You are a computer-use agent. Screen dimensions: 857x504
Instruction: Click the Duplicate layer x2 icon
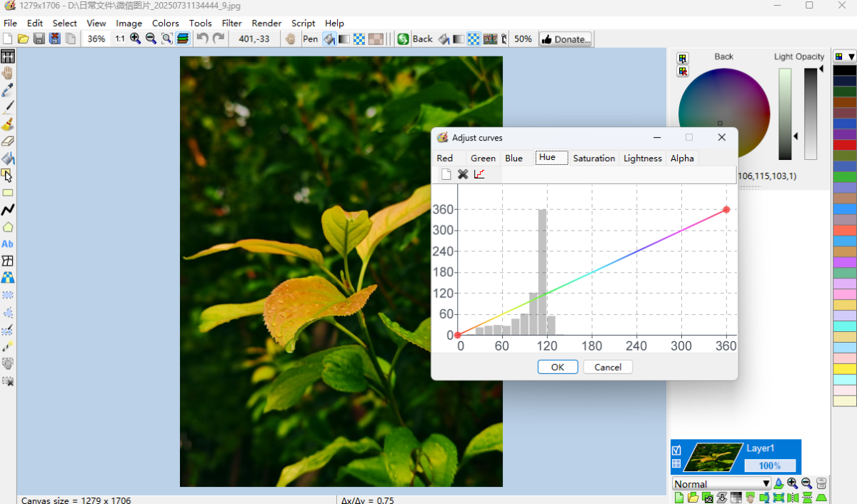point(707,498)
